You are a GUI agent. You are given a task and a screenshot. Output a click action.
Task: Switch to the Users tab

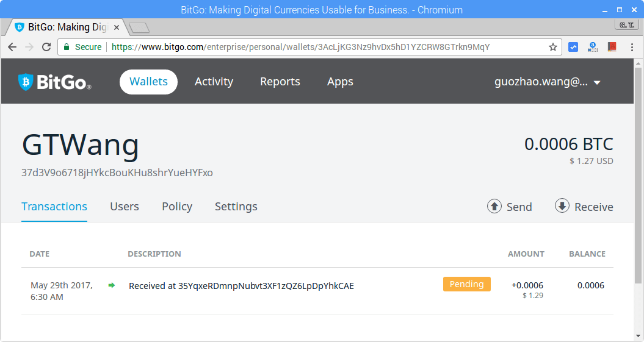[x=125, y=207]
